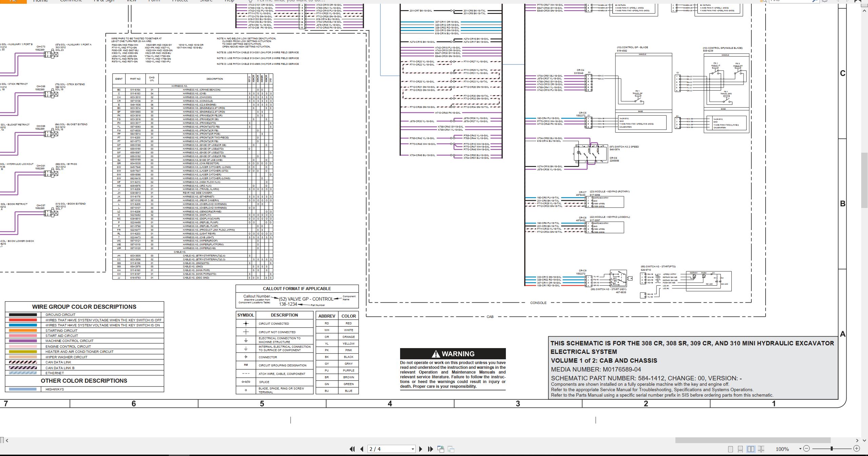Click the horizontal scrollbar left arrow
Viewport: 868px width, 456px height.
(x=7, y=440)
